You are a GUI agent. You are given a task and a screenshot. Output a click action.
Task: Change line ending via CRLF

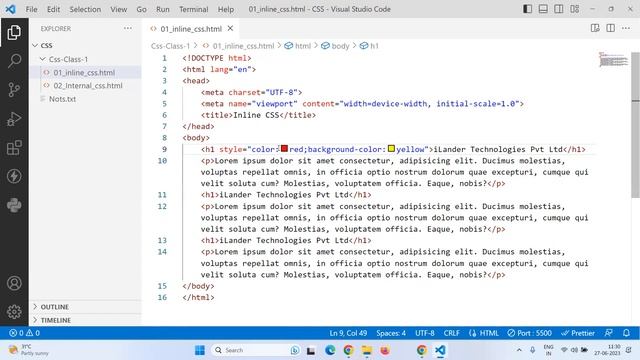[x=451, y=333]
